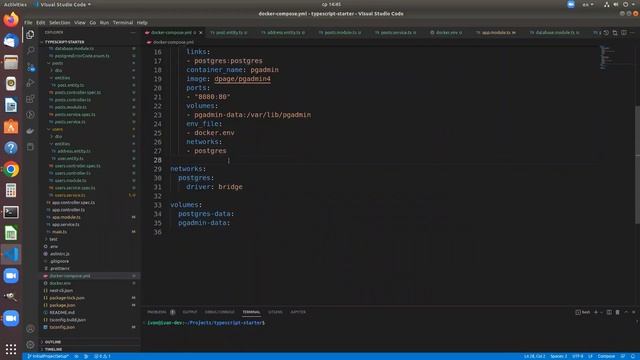This screenshot has height=360, width=640.
Task: Switch to the Output panel tab
Action: coord(189,312)
